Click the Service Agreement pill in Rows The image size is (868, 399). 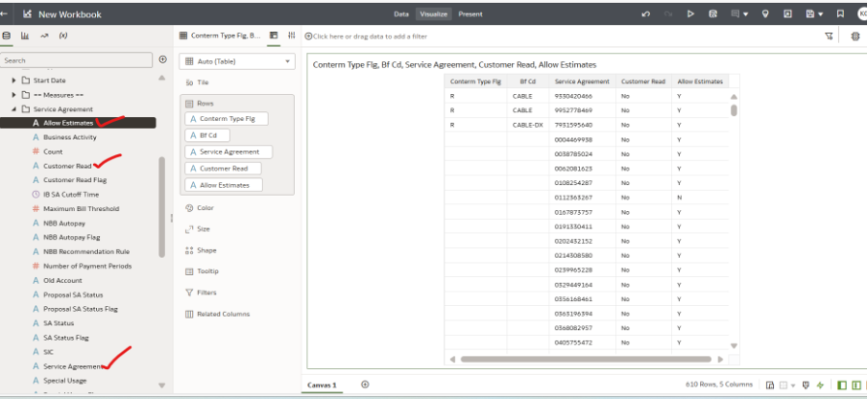[230, 152]
